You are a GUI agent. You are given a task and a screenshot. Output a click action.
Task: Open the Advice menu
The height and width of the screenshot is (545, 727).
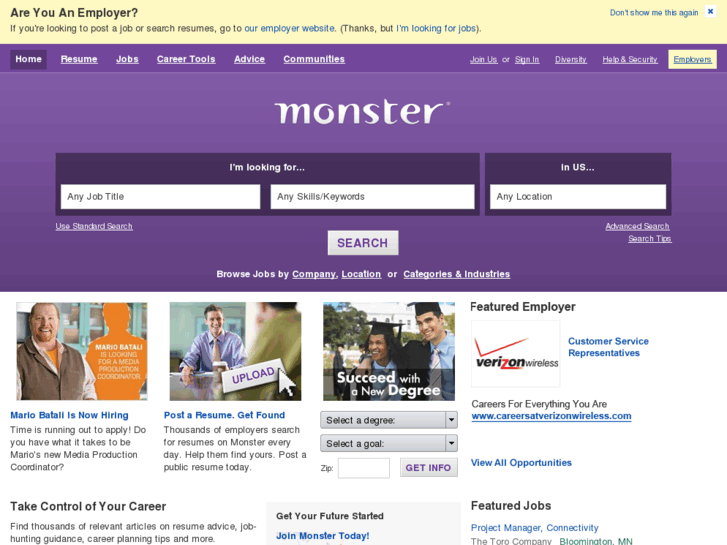[x=249, y=59]
